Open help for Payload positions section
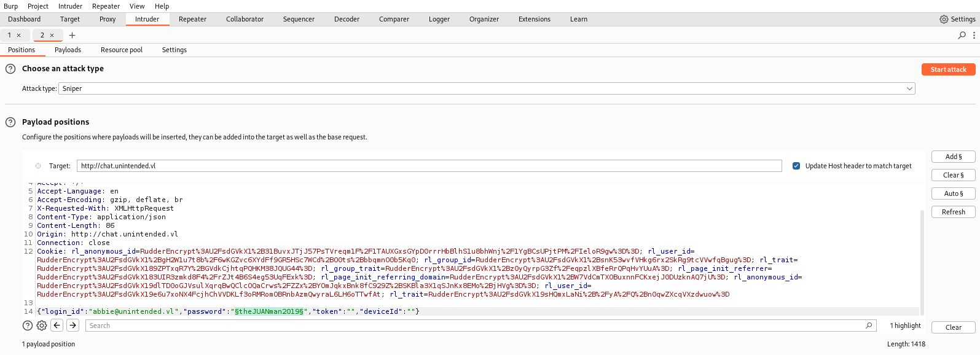 (10, 122)
